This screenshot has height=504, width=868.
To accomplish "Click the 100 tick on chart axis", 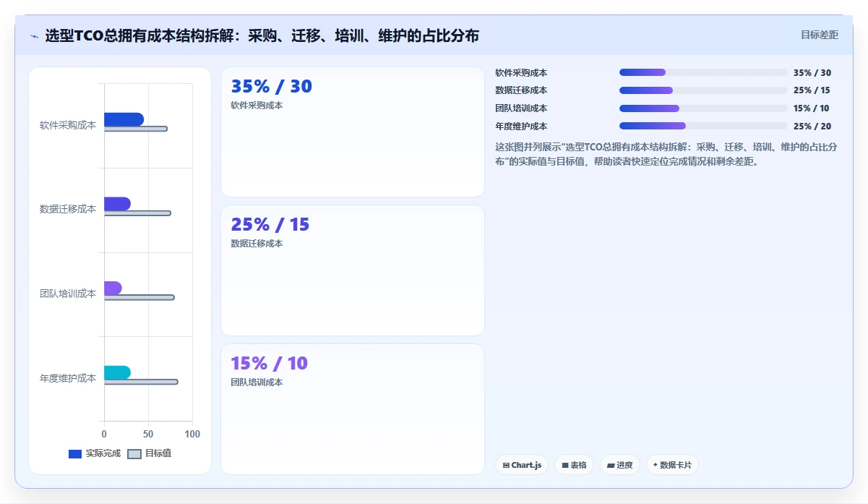I will tap(192, 434).
